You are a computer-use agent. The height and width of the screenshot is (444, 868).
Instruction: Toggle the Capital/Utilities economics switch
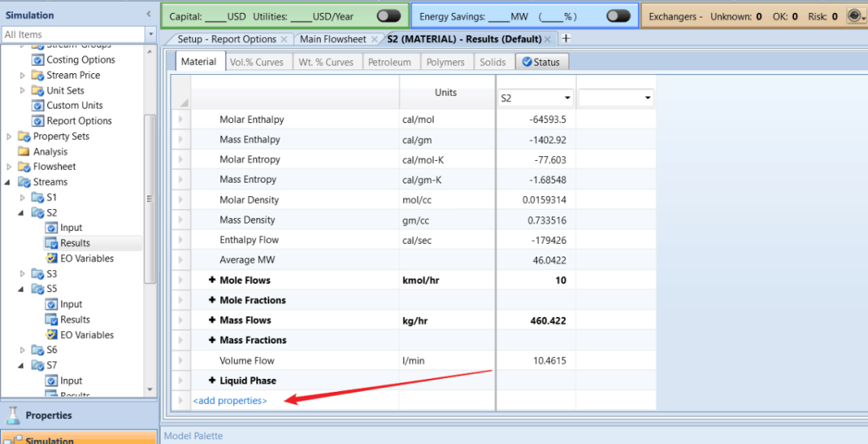[x=389, y=16]
